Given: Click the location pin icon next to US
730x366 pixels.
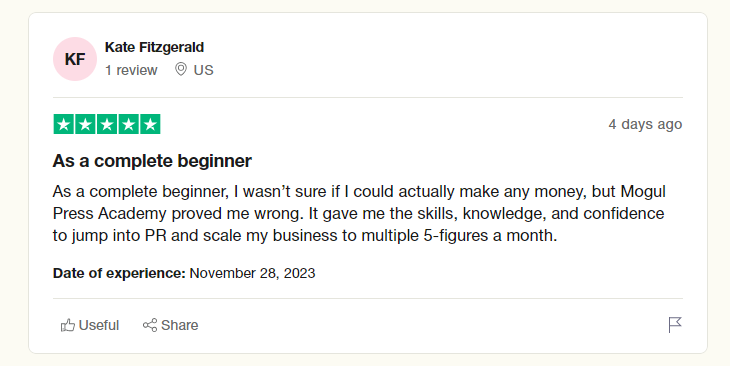Looking at the screenshot, I should (181, 69).
